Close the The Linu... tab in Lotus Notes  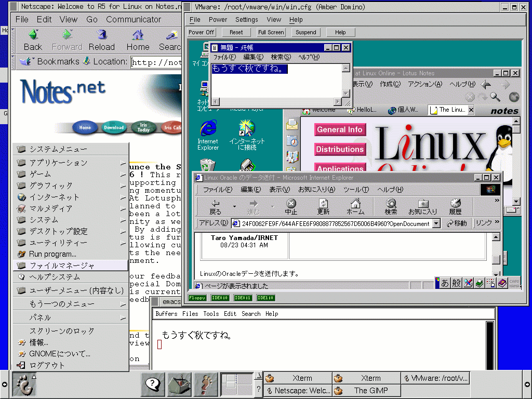pos(471,110)
